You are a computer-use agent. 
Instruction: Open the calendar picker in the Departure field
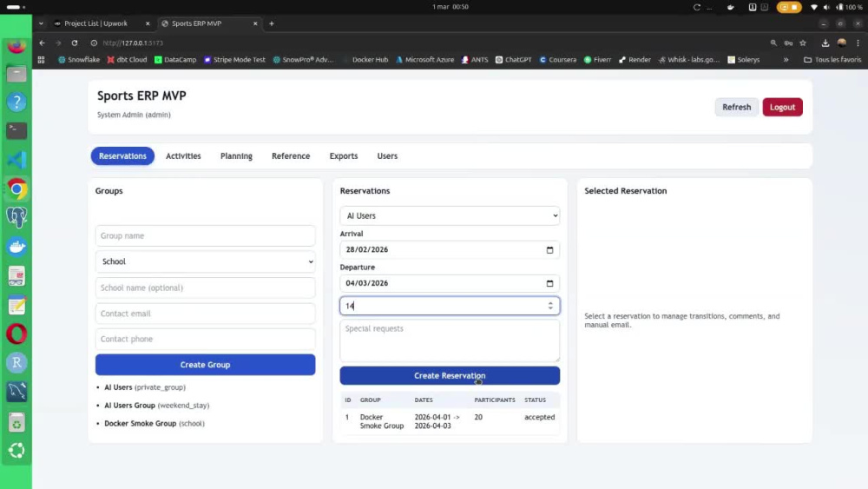(549, 283)
